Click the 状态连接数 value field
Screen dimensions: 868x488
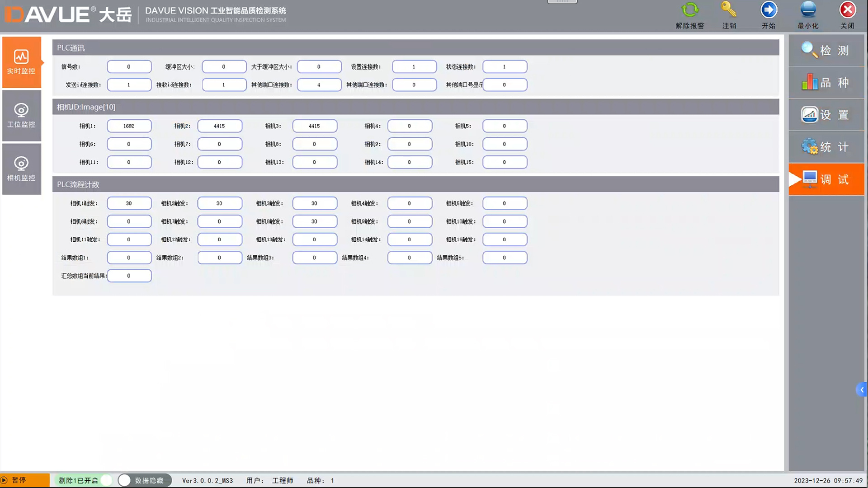505,66
